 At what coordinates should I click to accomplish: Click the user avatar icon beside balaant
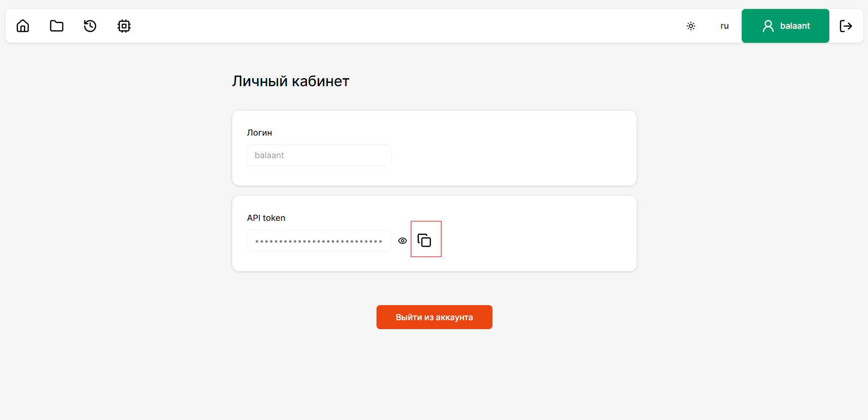768,26
